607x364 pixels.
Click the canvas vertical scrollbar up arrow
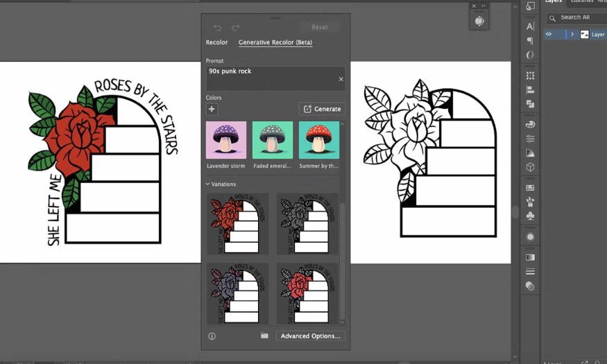click(515, 6)
